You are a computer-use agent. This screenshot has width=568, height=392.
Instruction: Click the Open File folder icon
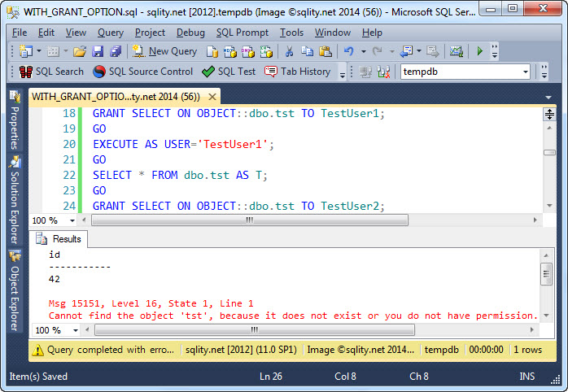pyautogui.click(x=79, y=51)
